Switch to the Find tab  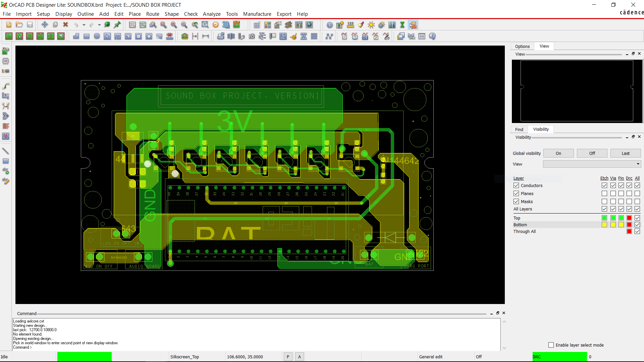519,129
